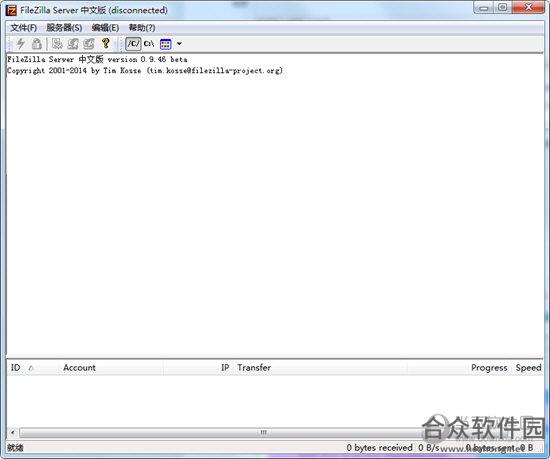
Task: Click the 0 bytes received status text
Action: (380, 447)
